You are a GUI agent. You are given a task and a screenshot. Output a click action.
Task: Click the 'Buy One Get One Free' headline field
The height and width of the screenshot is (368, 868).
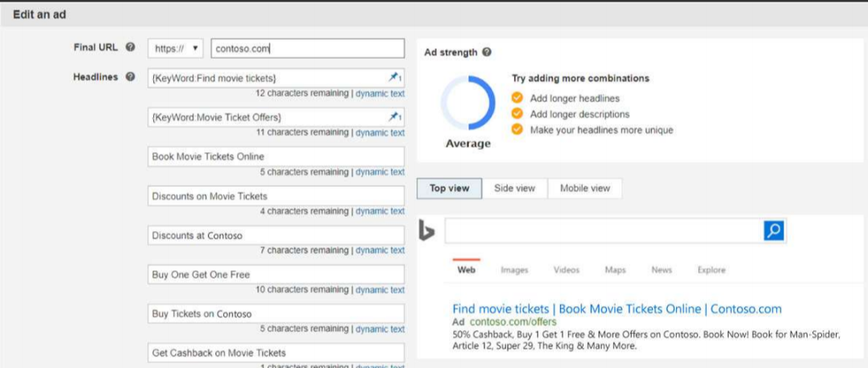tap(276, 275)
